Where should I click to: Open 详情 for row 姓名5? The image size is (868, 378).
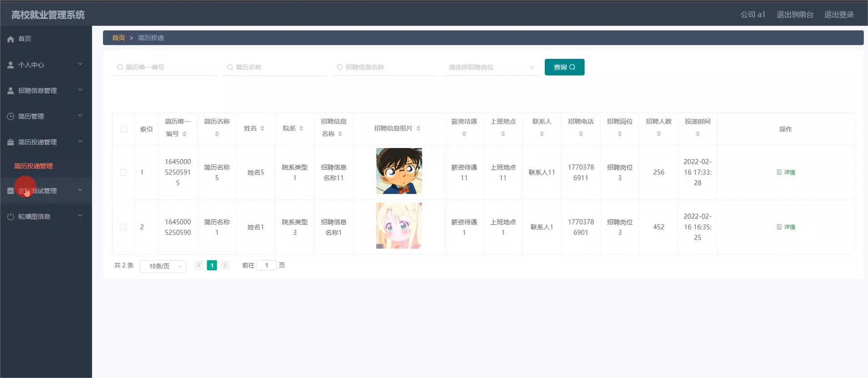click(786, 173)
